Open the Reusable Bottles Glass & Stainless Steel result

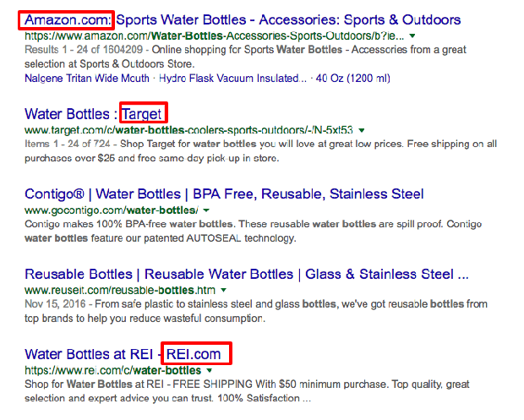[x=247, y=274]
